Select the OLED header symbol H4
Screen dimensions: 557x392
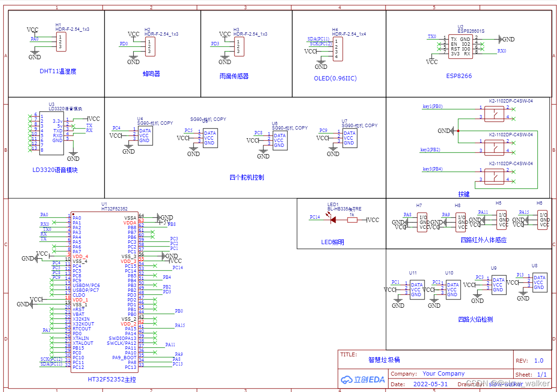pos(337,48)
